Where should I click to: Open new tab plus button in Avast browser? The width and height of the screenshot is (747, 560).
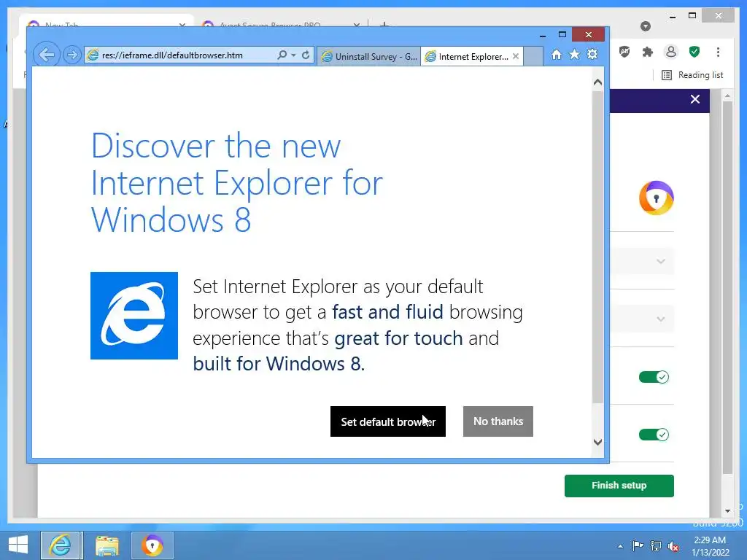click(384, 24)
